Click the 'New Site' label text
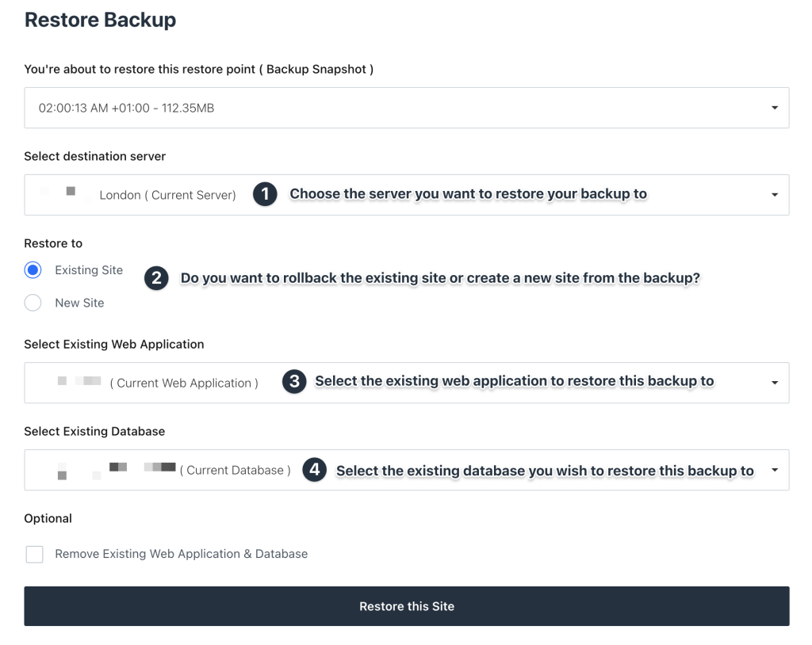This screenshot has width=812, height=645. [79, 303]
